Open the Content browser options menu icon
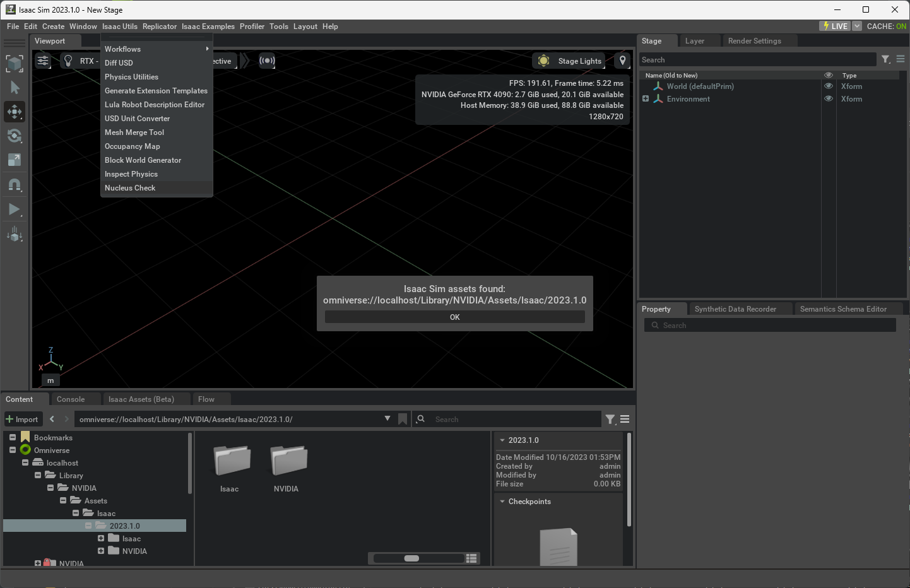Viewport: 910px width, 588px height. 625,420
